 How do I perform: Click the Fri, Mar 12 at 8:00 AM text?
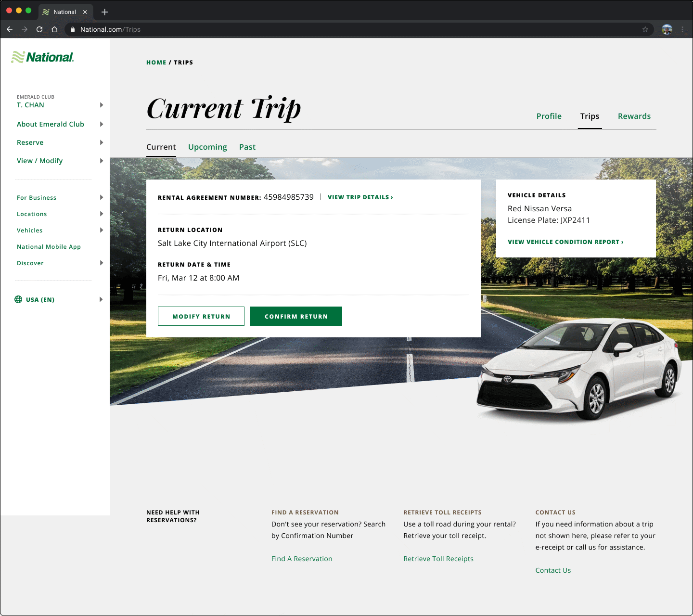(x=198, y=278)
